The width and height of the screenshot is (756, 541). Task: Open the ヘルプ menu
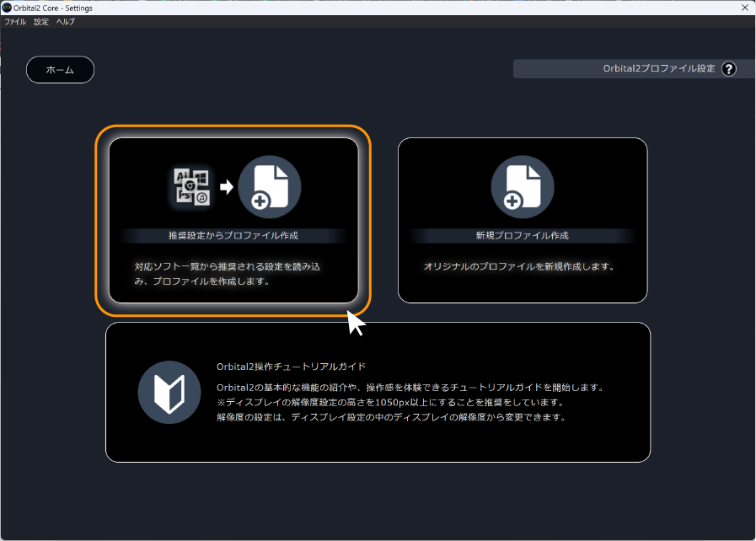click(65, 22)
